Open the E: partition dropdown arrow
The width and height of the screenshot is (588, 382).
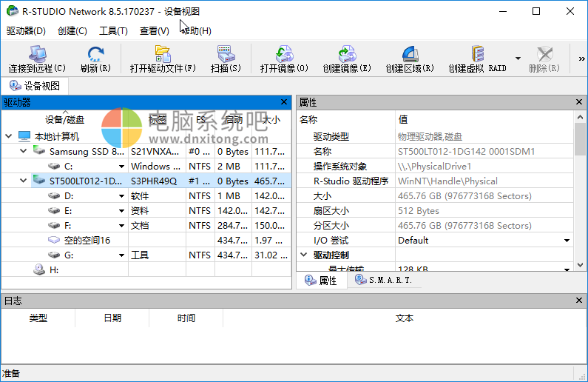pos(121,211)
